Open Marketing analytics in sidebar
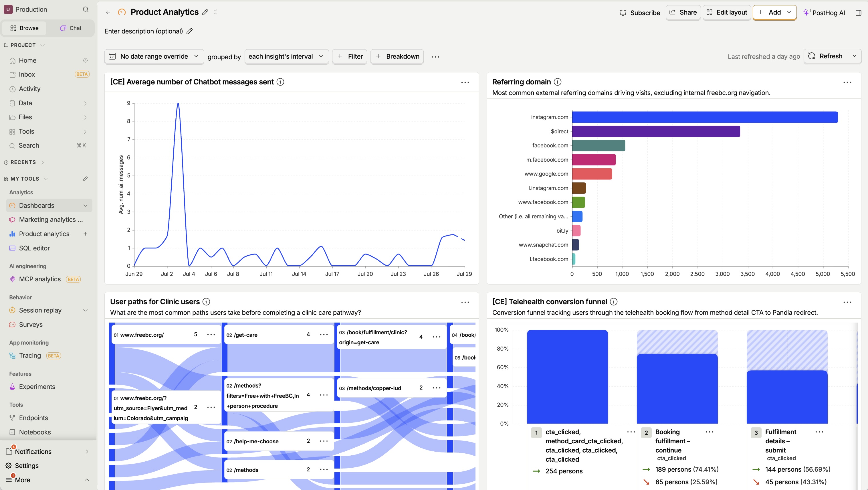868x490 pixels. click(49, 220)
